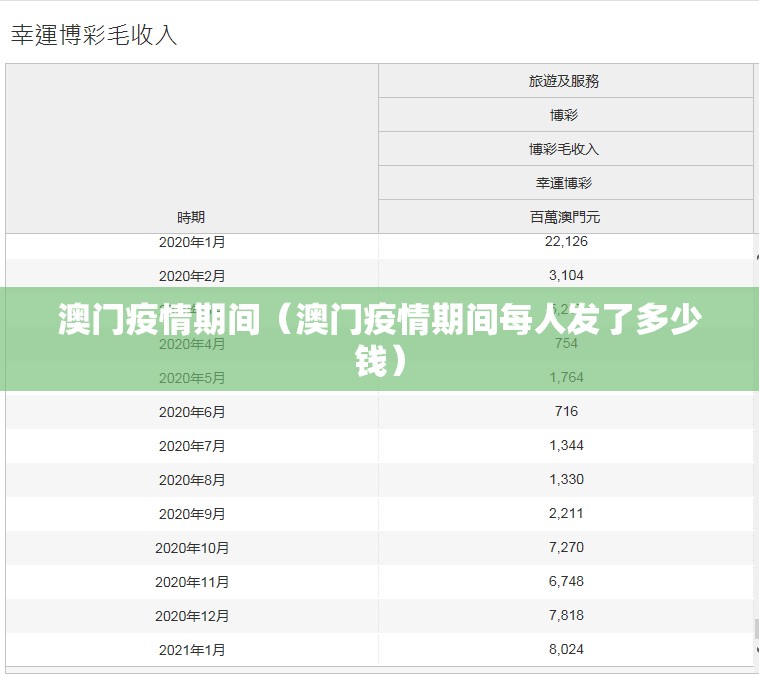
Task: Click the 2020年10月 row label
Action: coord(192,548)
